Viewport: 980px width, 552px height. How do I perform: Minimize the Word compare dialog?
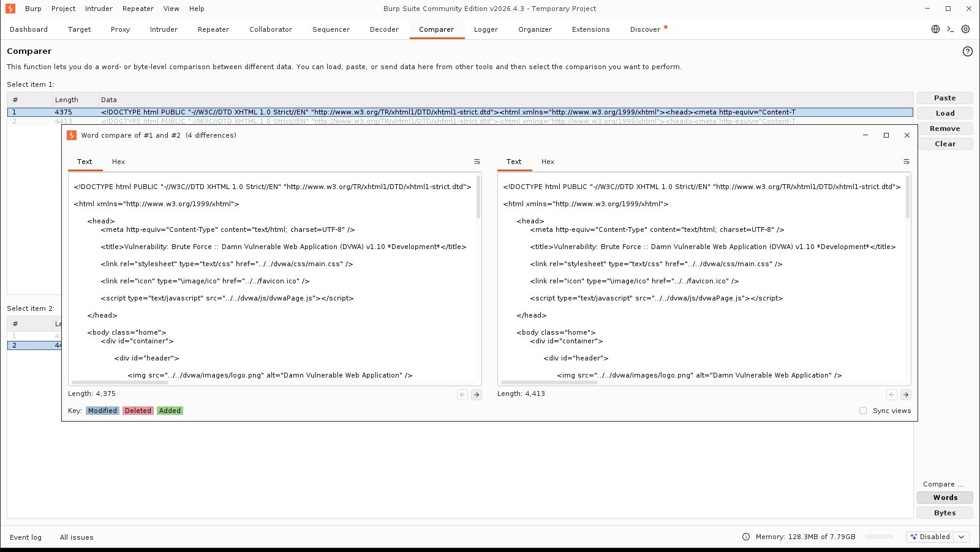tap(865, 135)
